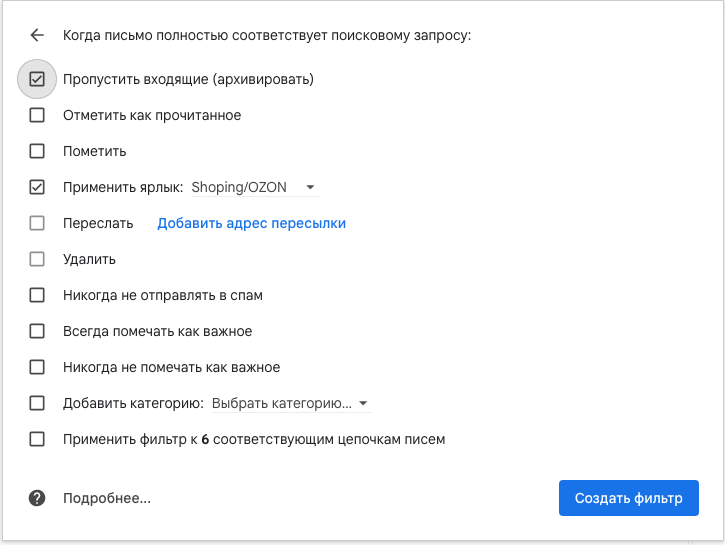The width and height of the screenshot is (725, 545).
Task: Click the Отметить как прочитанное label text
Action: [152, 115]
